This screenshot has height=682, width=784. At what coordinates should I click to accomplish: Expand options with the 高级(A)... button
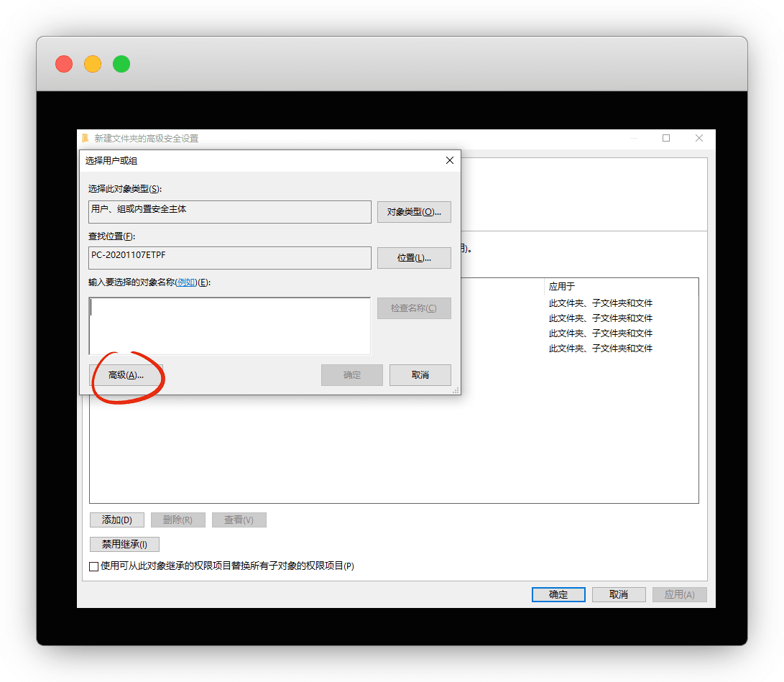click(x=126, y=375)
